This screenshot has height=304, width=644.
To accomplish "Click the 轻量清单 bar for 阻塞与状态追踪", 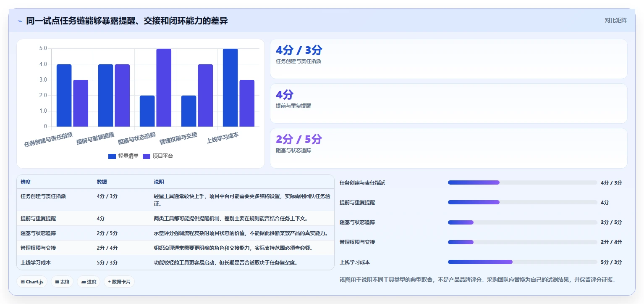I will [x=147, y=111].
